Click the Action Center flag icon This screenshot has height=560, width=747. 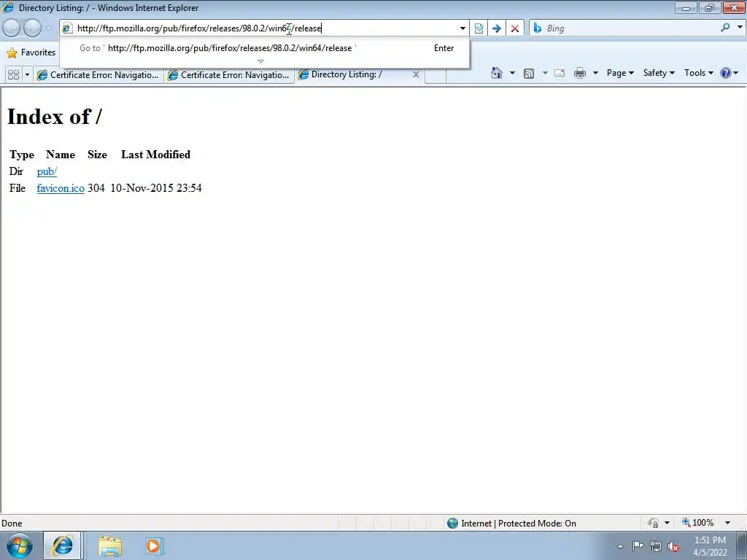click(x=638, y=546)
